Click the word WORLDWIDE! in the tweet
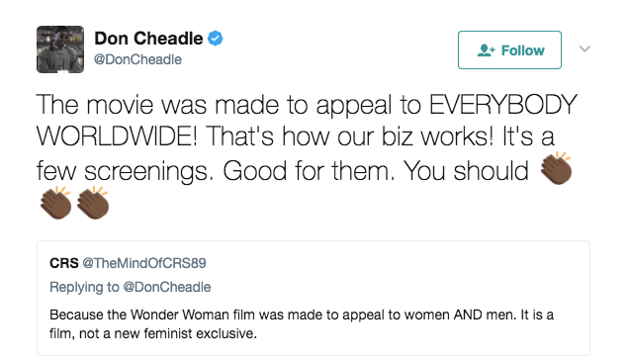627x364 pixels. pos(117,136)
